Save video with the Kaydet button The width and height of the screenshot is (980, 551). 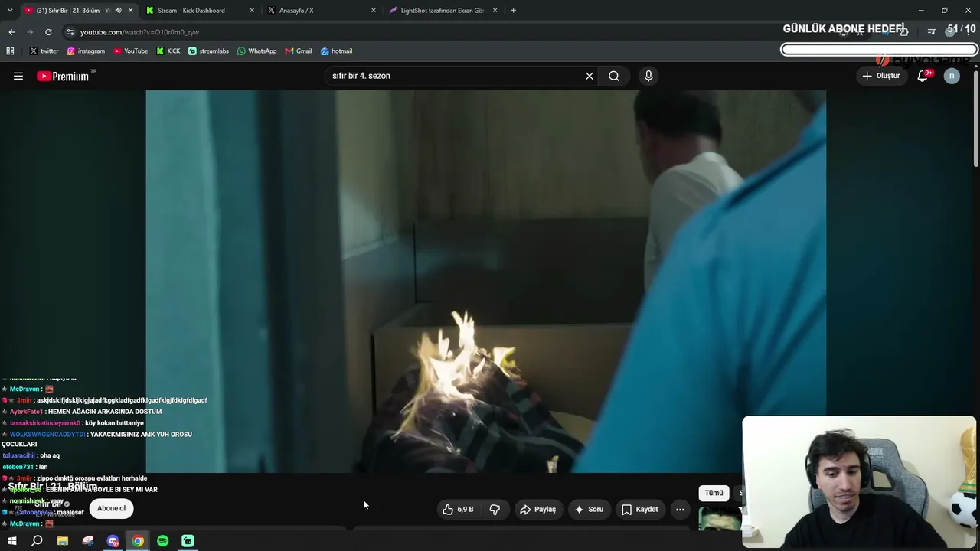click(639, 509)
